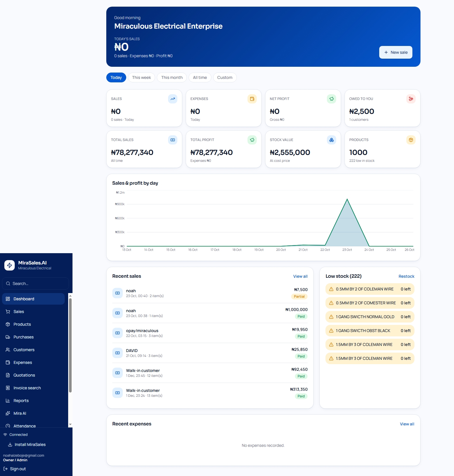Go to Sales in the sidebar

33,312
